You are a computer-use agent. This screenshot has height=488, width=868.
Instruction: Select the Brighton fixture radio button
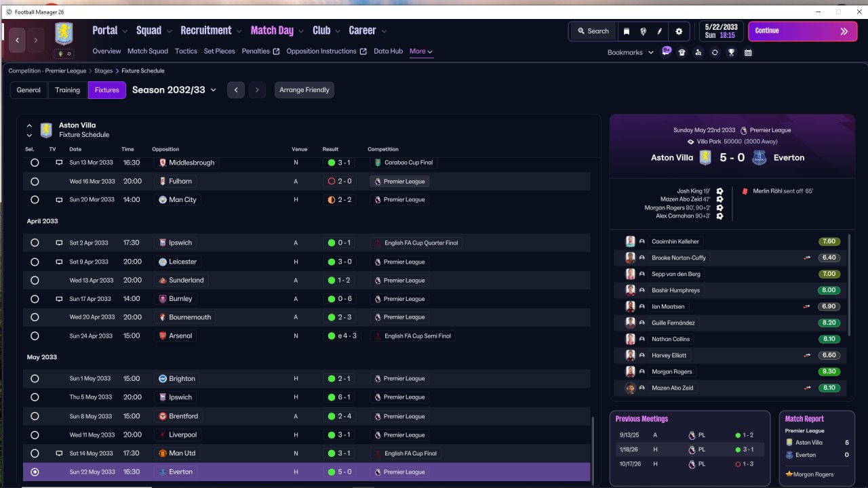pos(35,379)
